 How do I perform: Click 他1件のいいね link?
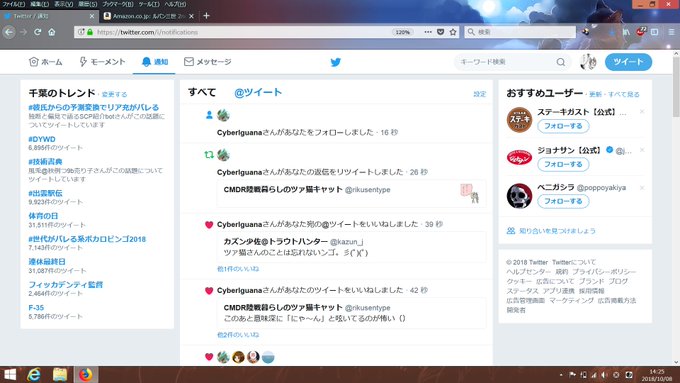coord(238,269)
